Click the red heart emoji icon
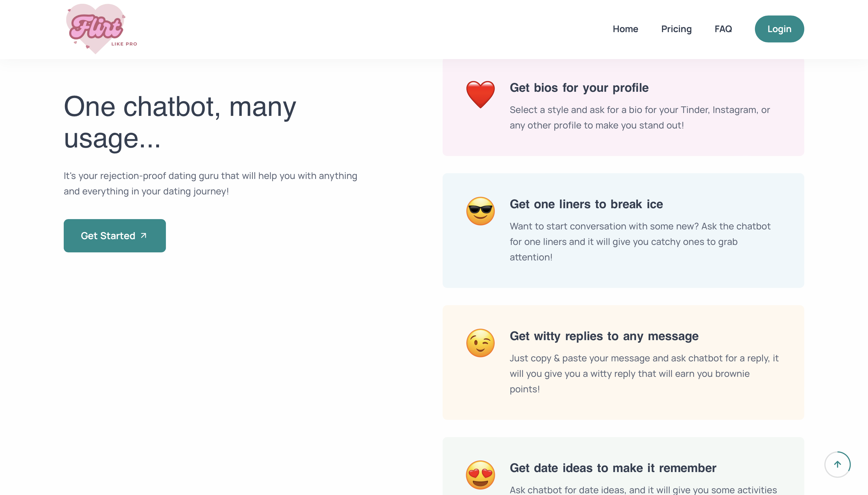868x495 pixels. (480, 95)
